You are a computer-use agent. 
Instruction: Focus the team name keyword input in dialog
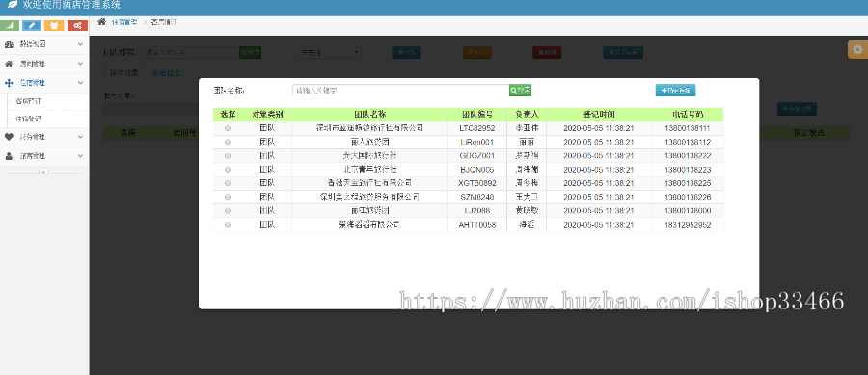click(x=401, y=91)
